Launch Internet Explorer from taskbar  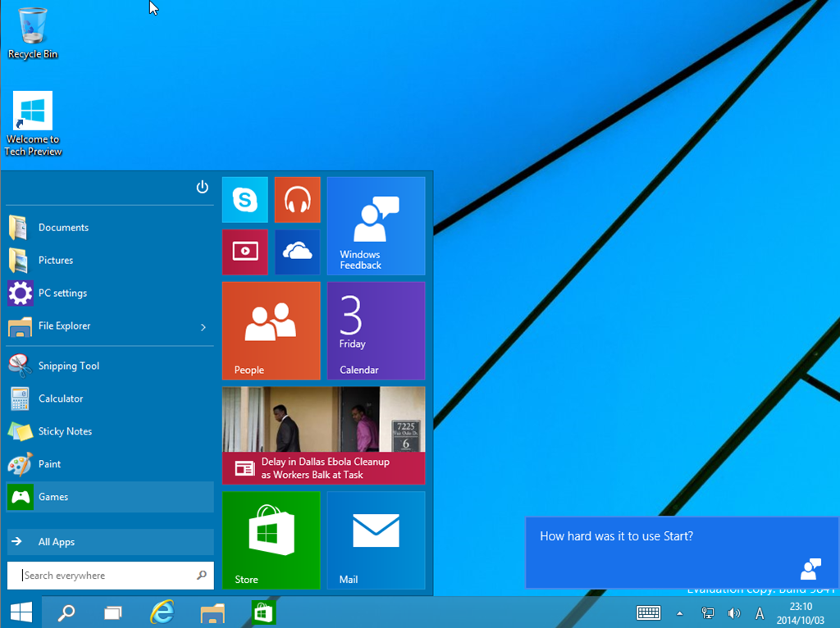click(162, 612)
